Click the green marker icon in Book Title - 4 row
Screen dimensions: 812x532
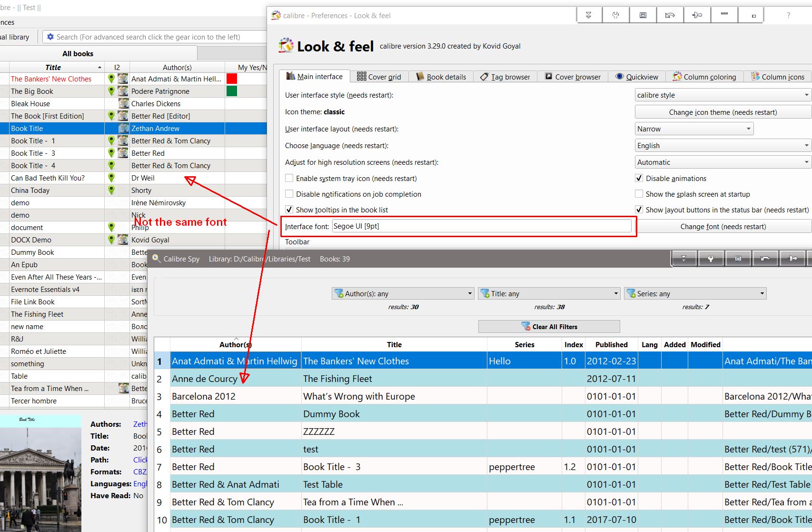click(111, 165)
